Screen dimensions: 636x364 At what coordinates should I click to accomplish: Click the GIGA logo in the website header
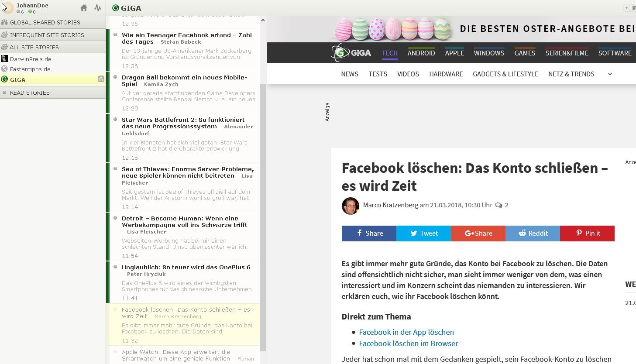351,53
